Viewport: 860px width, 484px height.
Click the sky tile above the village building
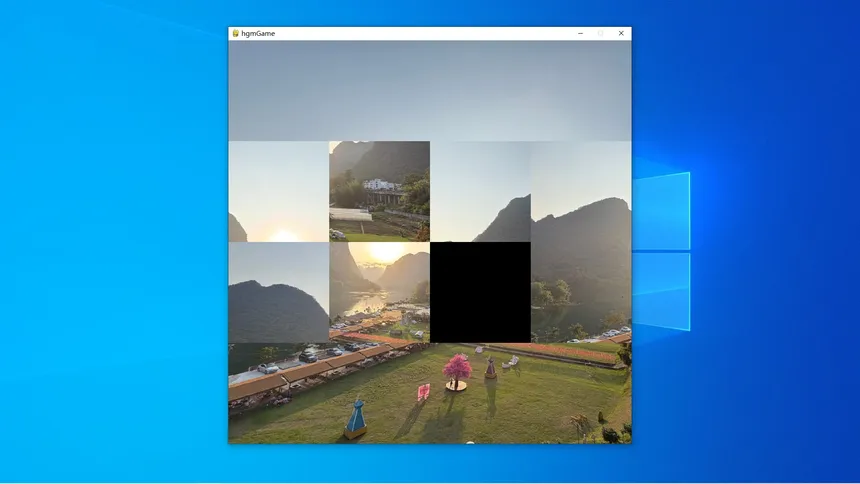pos(380,91)
